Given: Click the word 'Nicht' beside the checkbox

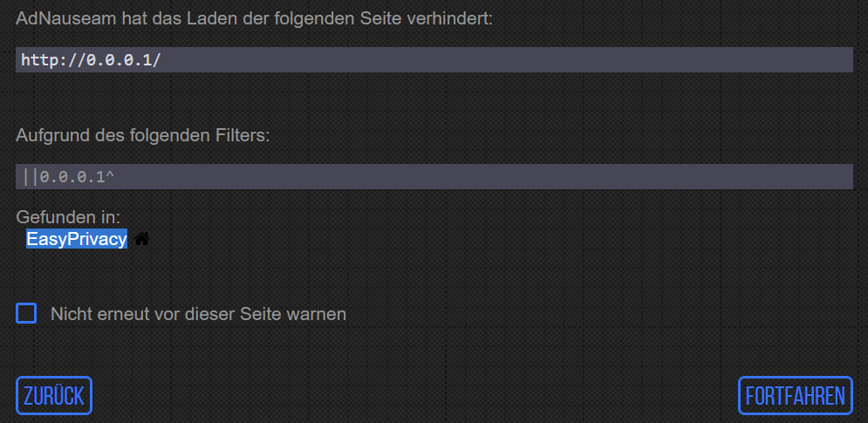Looking at the screenshot, I should (x=70, y=314).
